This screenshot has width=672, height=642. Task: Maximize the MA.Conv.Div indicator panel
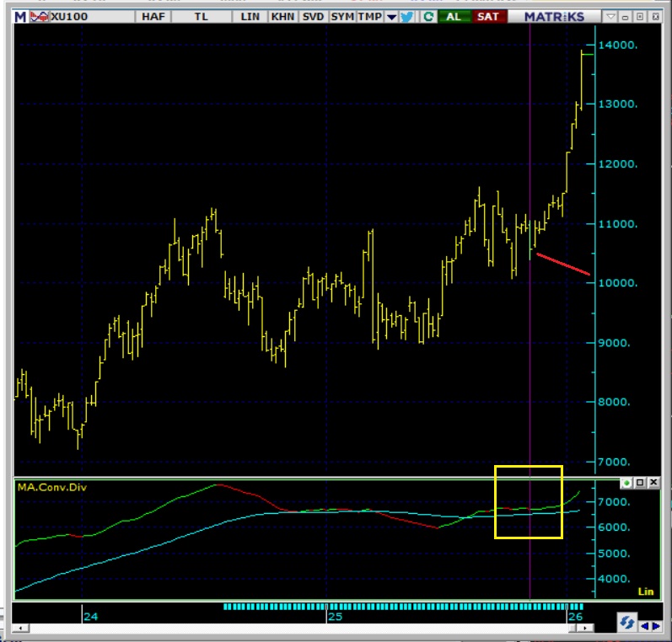[640, 483]
